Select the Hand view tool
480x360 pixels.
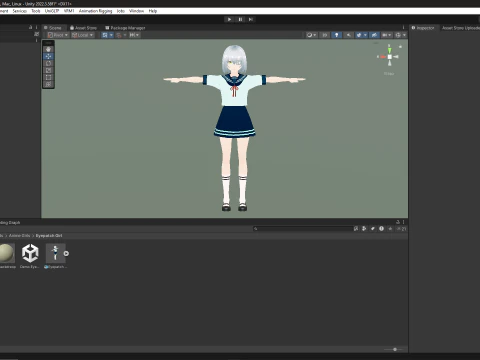coord(48,49)
